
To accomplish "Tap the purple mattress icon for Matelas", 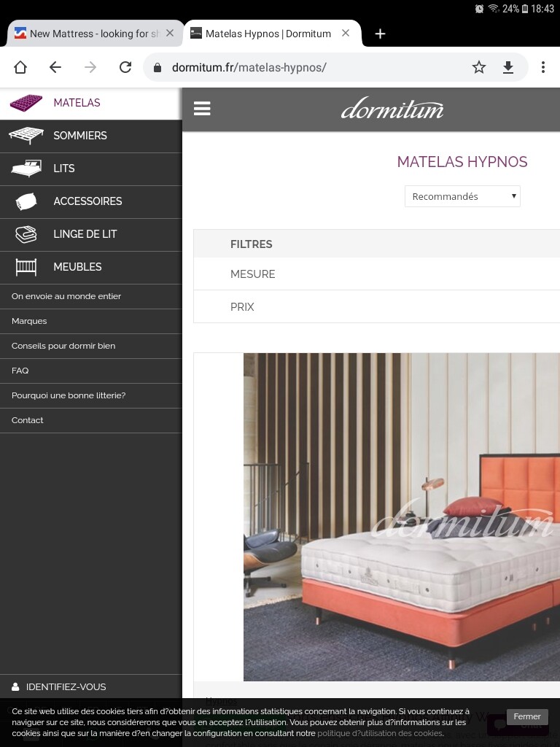I will [26, 102].
